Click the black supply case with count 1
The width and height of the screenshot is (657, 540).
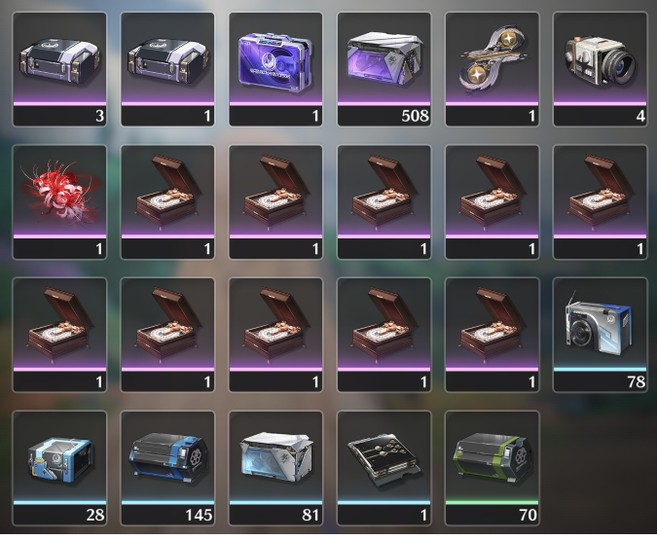pyautogui.click(x=168, y=69)
